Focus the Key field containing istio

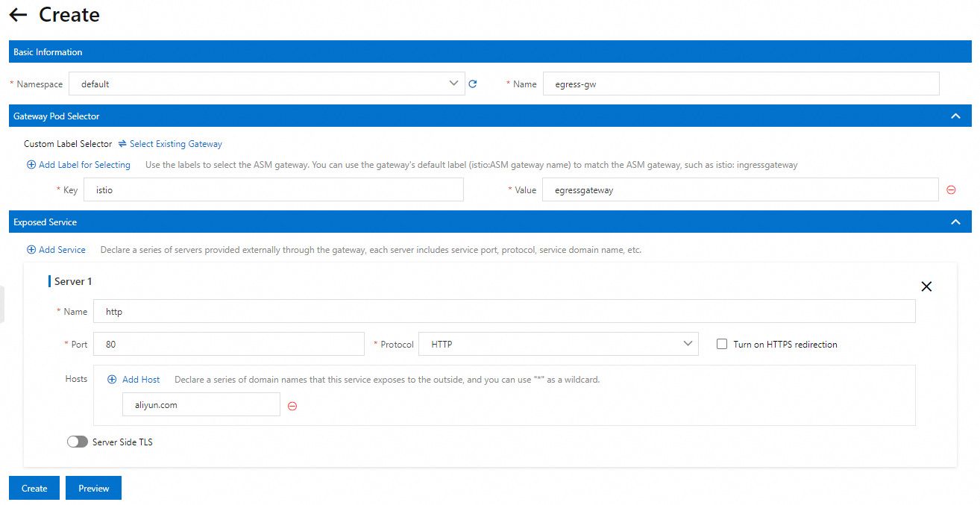pos(274,189)
